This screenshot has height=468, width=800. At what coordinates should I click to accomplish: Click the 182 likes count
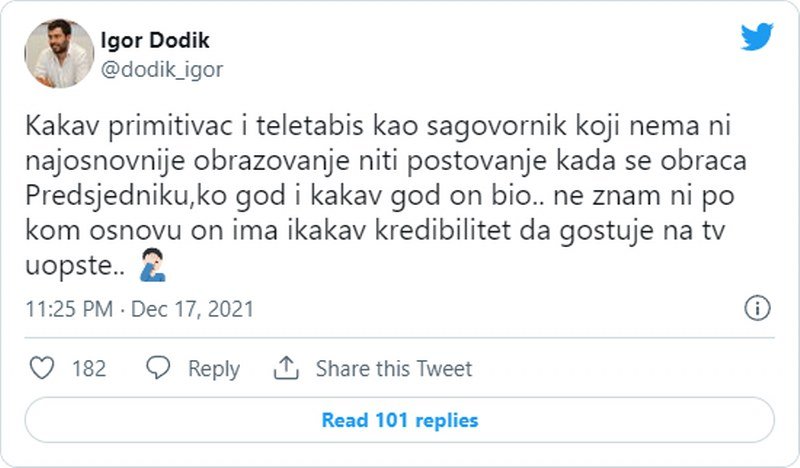pos(89,368)
